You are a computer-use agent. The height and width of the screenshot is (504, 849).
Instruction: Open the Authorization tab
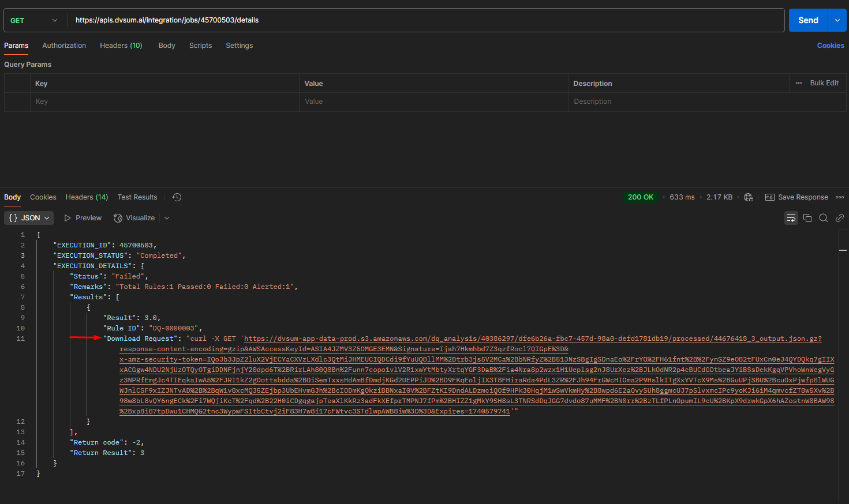click(x=64, y=46)
